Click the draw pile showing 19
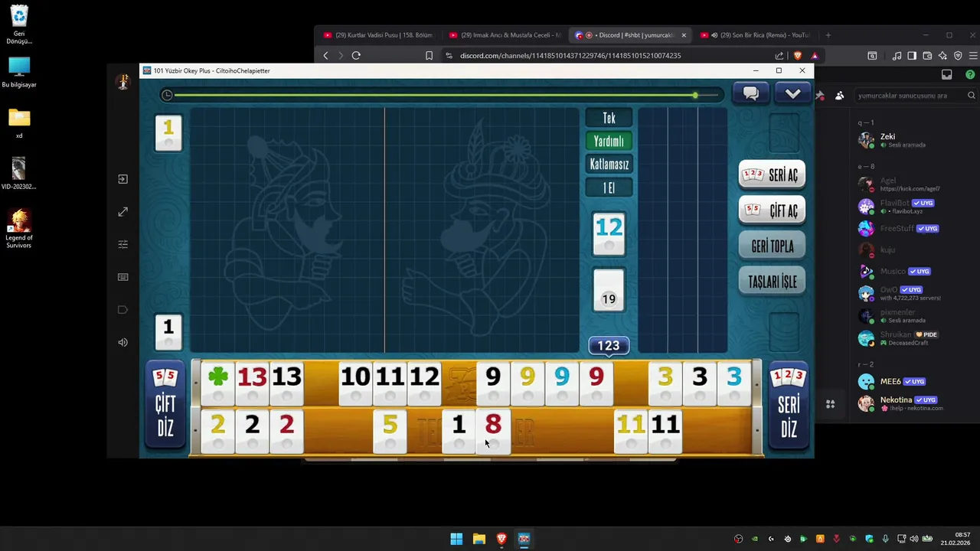The image size is (980, 551). (609, 290)
